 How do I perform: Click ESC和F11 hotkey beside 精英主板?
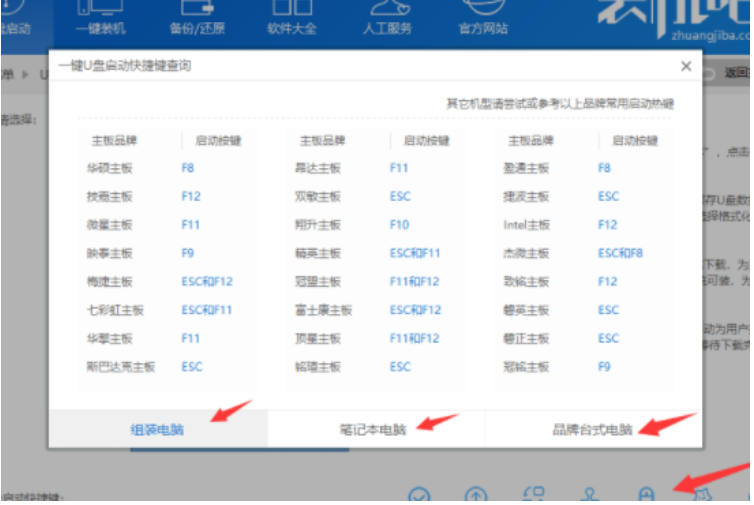click(x=415, y=253)
